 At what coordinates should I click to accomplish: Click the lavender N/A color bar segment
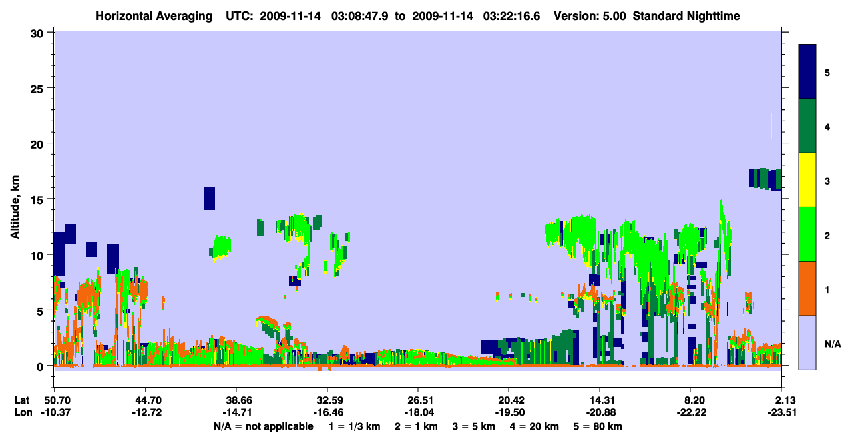coord(807,342)
